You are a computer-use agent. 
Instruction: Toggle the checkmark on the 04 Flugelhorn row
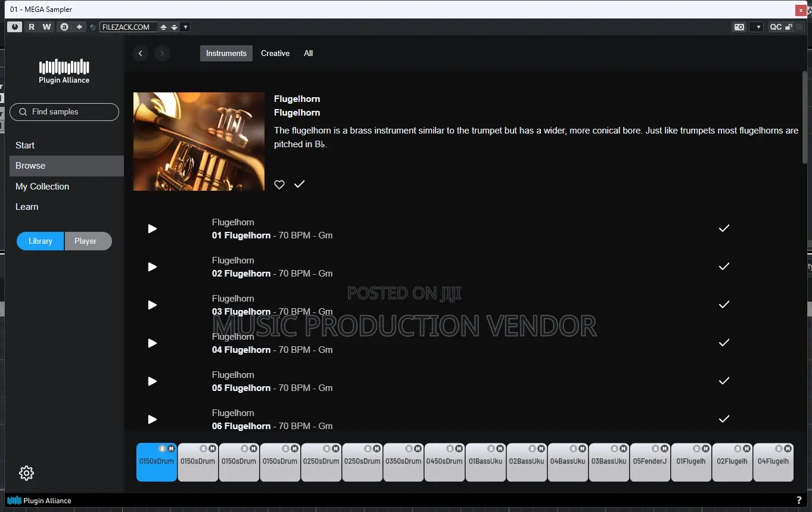pos(724,343)
